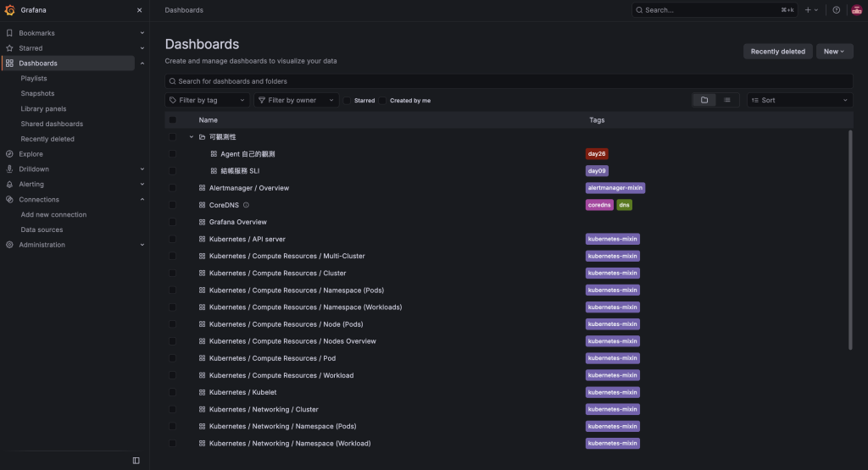Click the CoreDNS info icon
The height and width of the screenshot is (470, 868).
(247, 205)
